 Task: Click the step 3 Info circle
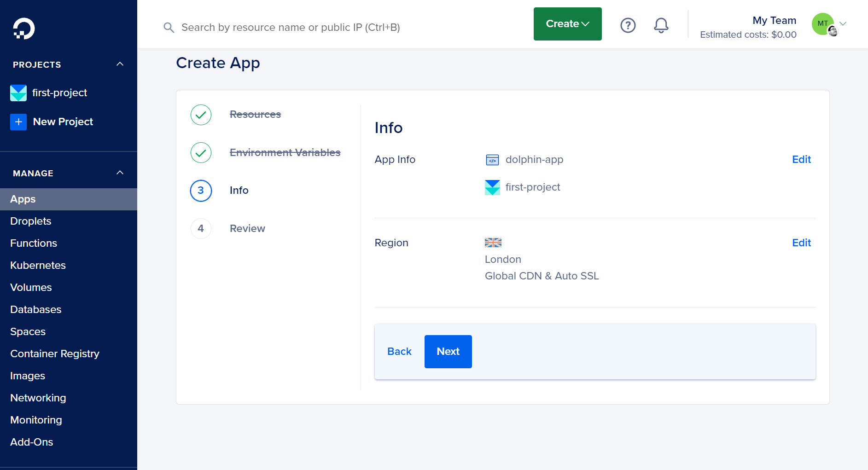(x=201, y=191)
